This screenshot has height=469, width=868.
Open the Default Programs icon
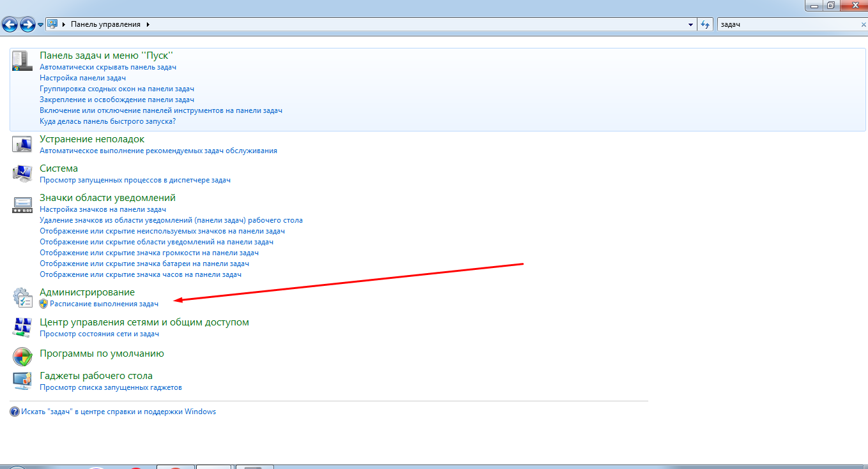22,356
